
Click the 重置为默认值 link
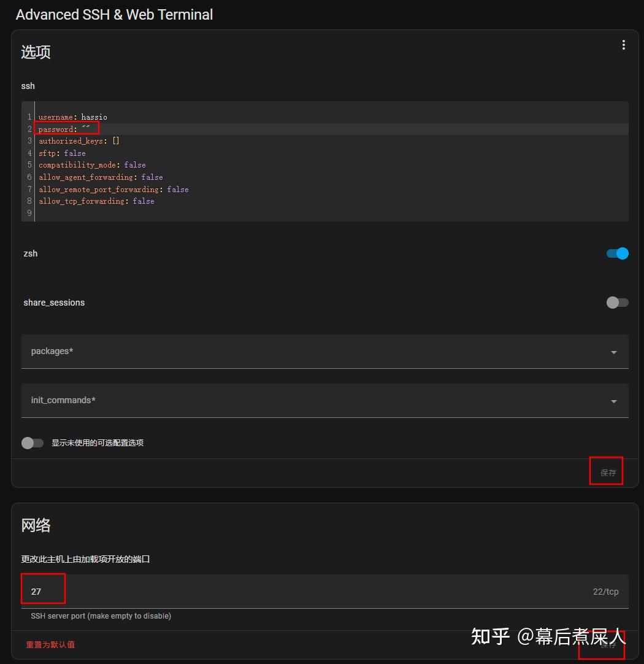click(50, 645)
